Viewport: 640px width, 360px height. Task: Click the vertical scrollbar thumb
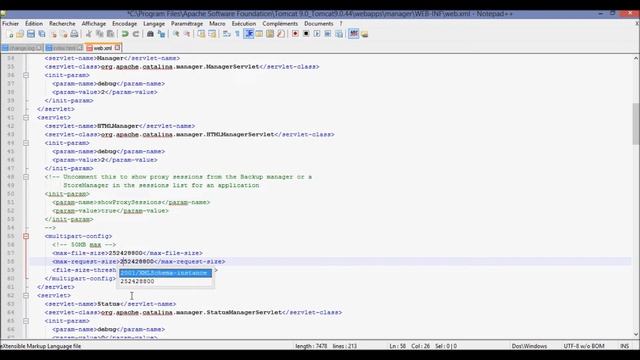point(636,124)
